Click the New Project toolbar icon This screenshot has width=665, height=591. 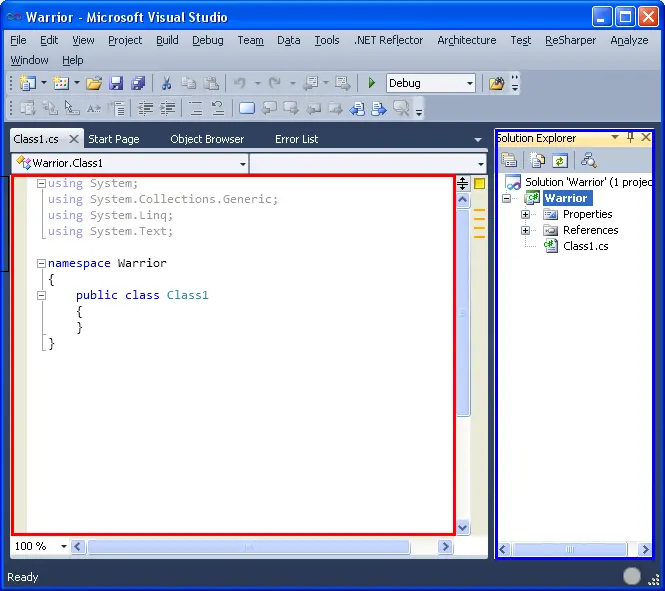pos(28,83)
